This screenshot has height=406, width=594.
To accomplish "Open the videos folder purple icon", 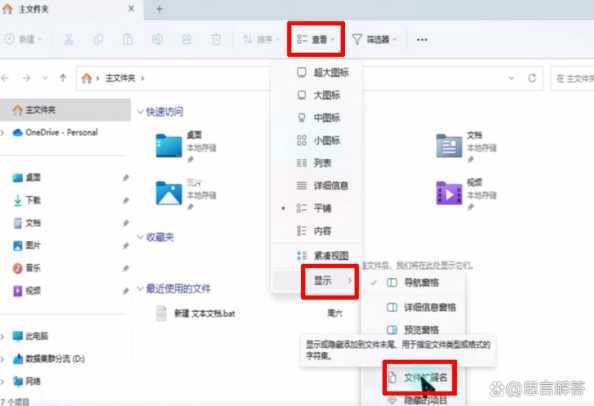I will tap(449, 192).
